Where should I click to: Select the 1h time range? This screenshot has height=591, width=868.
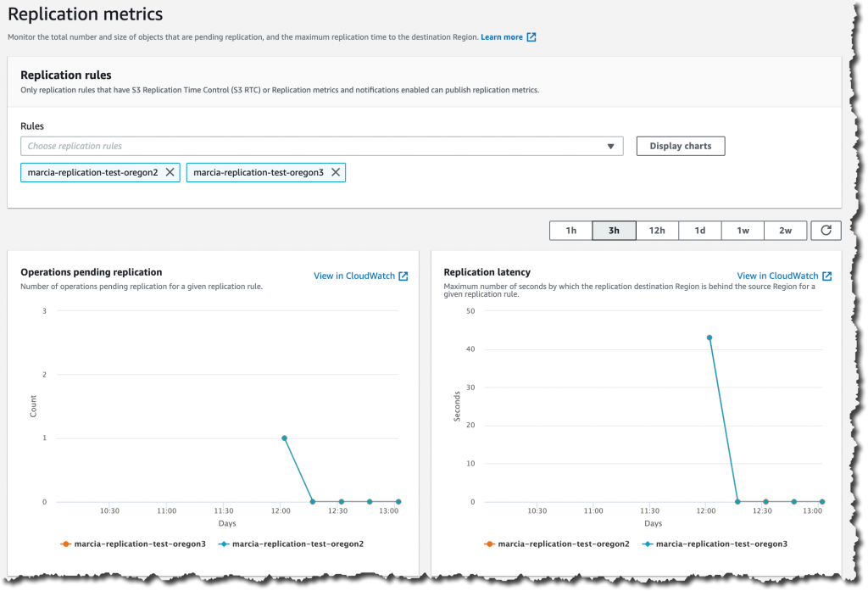click(570, 230)
